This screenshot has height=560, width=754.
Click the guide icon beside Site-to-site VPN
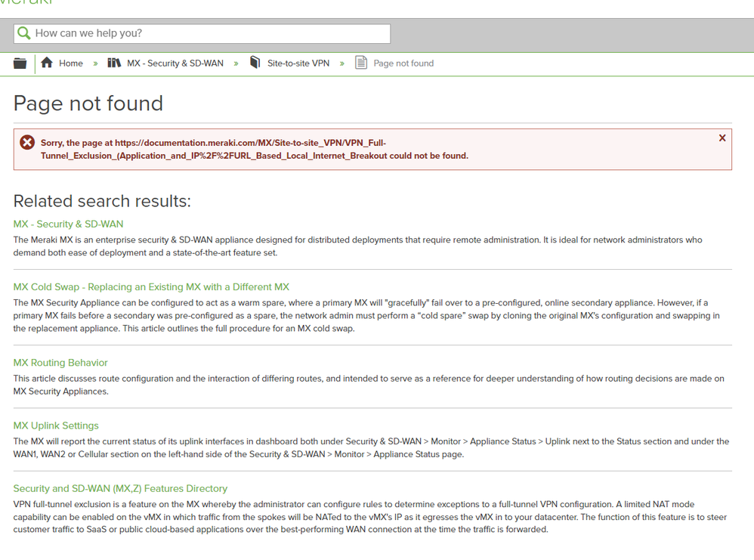255,63
